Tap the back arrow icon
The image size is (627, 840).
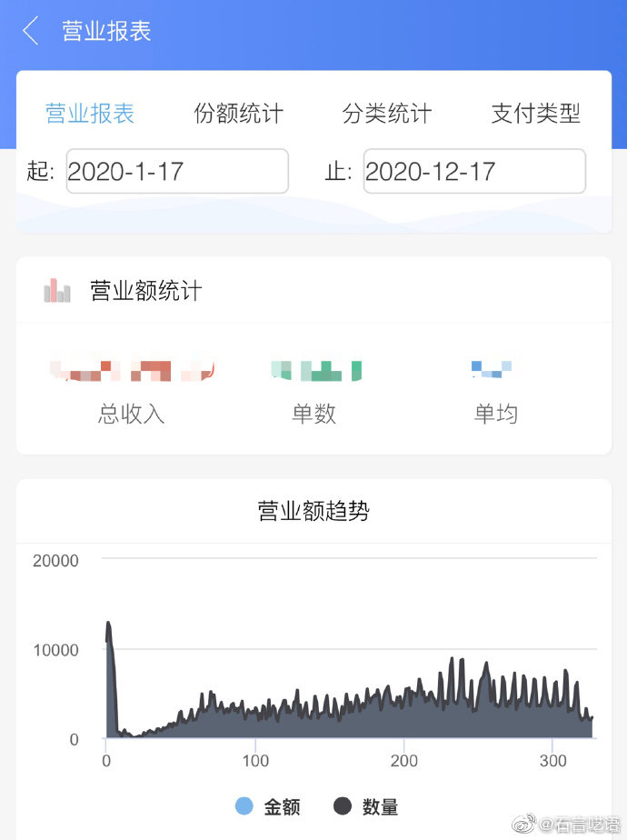(x=31, y=31)
